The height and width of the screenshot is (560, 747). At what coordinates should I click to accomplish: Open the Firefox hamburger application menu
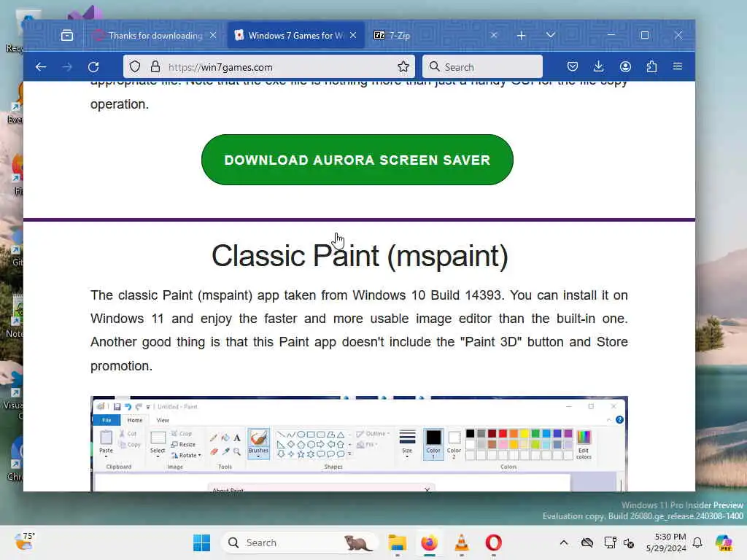pos(678,66)
